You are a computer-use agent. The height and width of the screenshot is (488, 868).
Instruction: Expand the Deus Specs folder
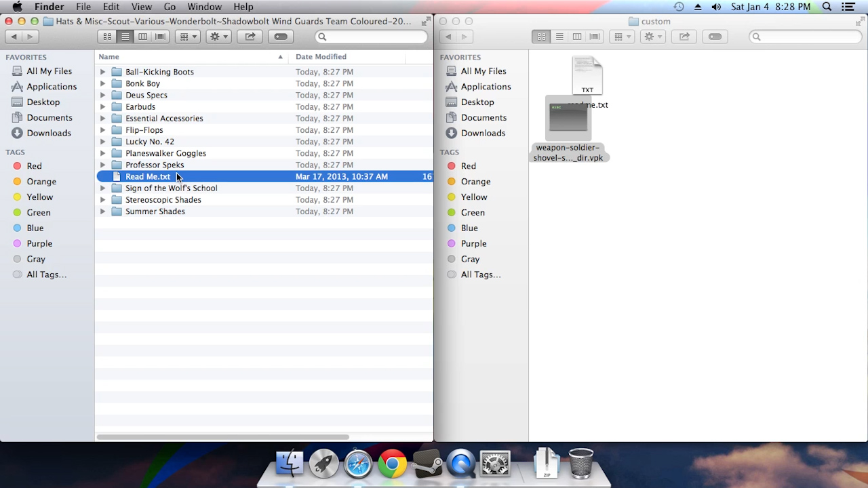point(102,95)
